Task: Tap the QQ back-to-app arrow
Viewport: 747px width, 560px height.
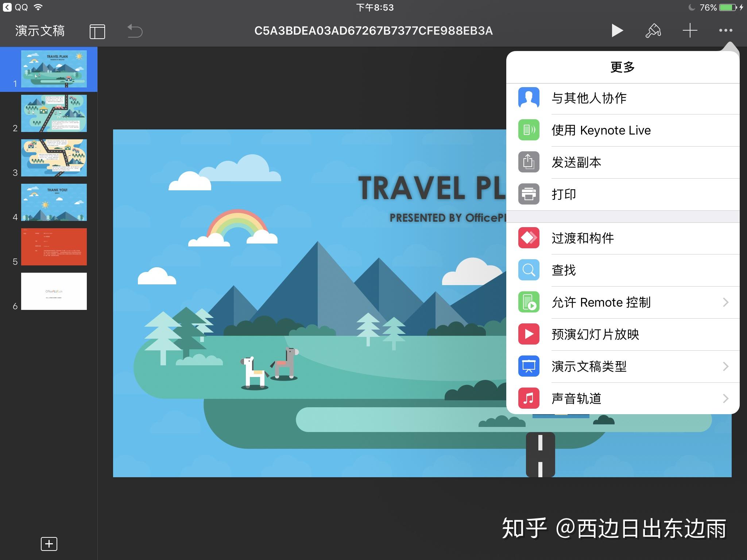Action: [x=7, y=7]
